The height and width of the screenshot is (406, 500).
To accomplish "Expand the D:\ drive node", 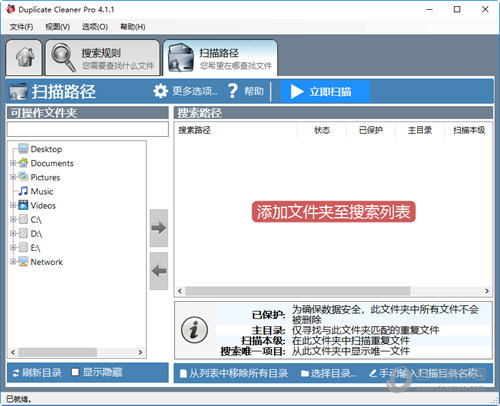I will [x=13, y=233].
